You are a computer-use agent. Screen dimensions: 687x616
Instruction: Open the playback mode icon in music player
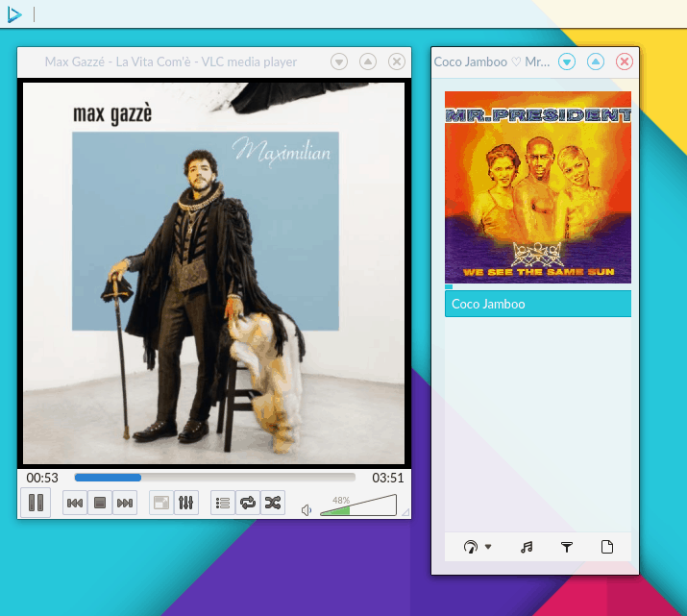pos(471,547)
